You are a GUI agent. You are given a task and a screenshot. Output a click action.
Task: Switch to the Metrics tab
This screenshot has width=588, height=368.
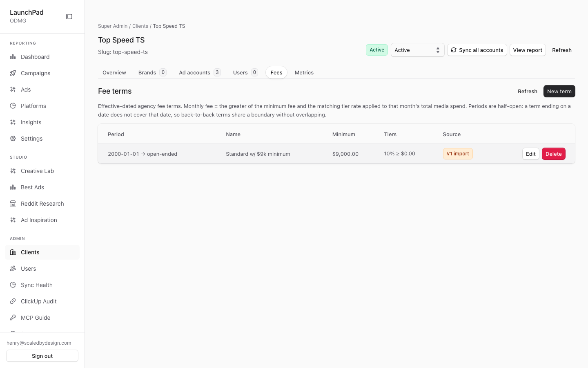(x=304, y=72)
